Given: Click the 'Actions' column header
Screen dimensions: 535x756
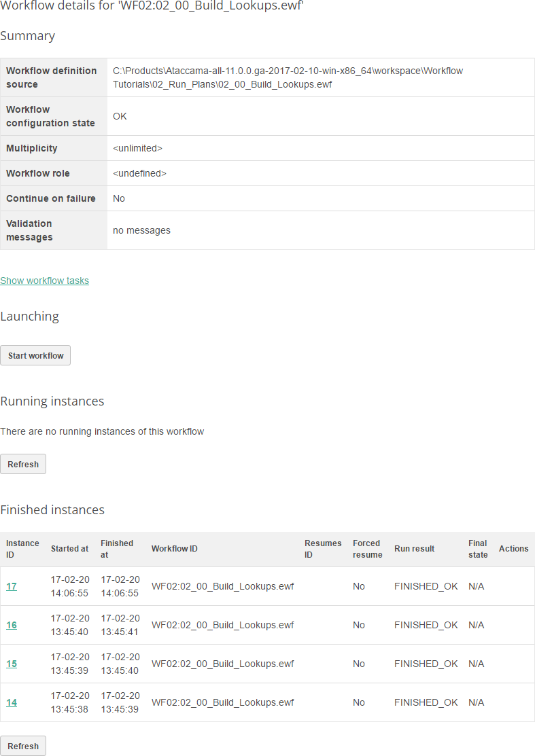Looking at the screenshot, I should pyautogui.click(x=514, y=548).
